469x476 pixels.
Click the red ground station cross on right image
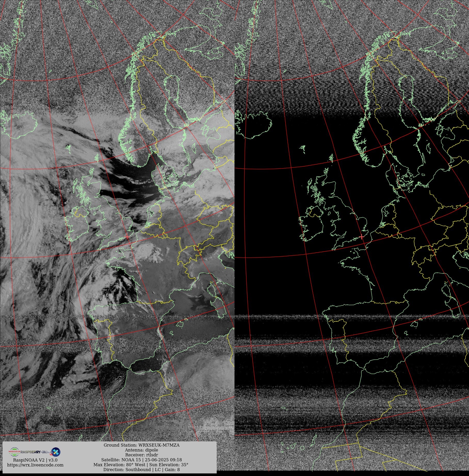(362, 237)
